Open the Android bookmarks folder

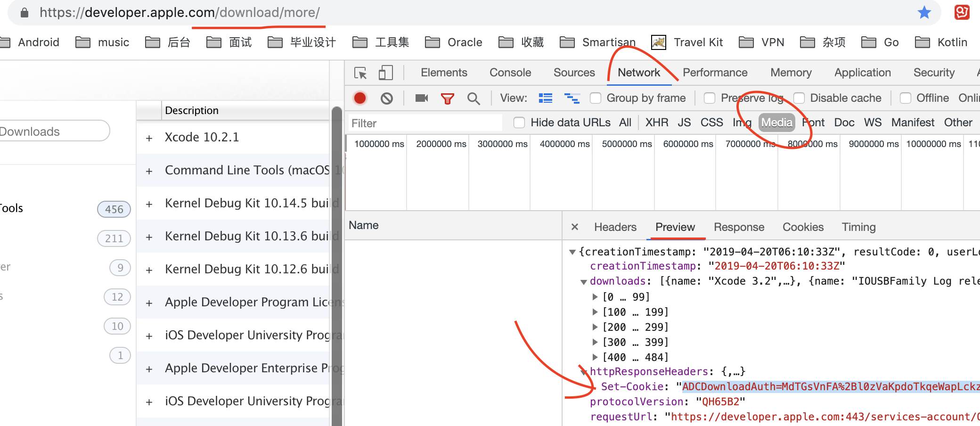click(30, 42)
